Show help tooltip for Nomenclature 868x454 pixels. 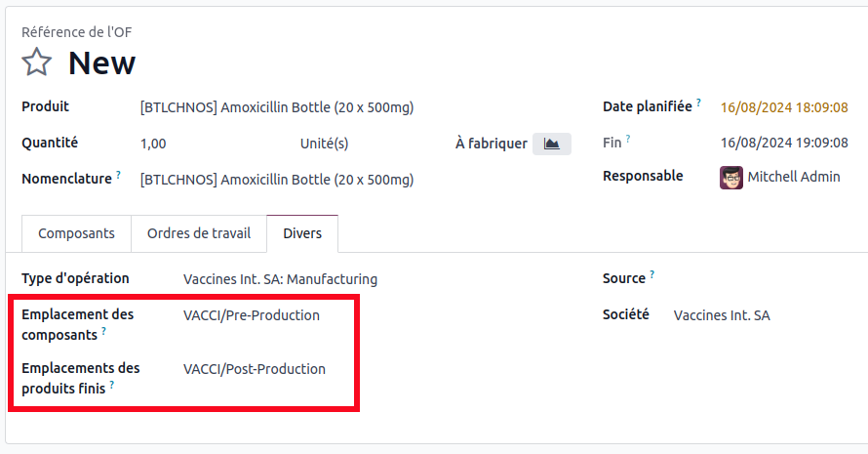(x=119, y=175)
